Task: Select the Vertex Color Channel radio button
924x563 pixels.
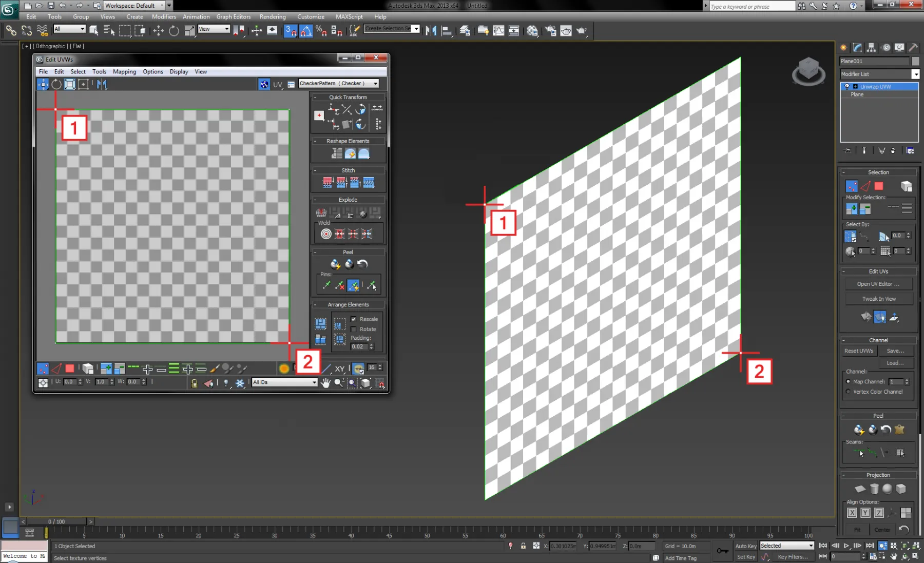Action: coord(849,392)
